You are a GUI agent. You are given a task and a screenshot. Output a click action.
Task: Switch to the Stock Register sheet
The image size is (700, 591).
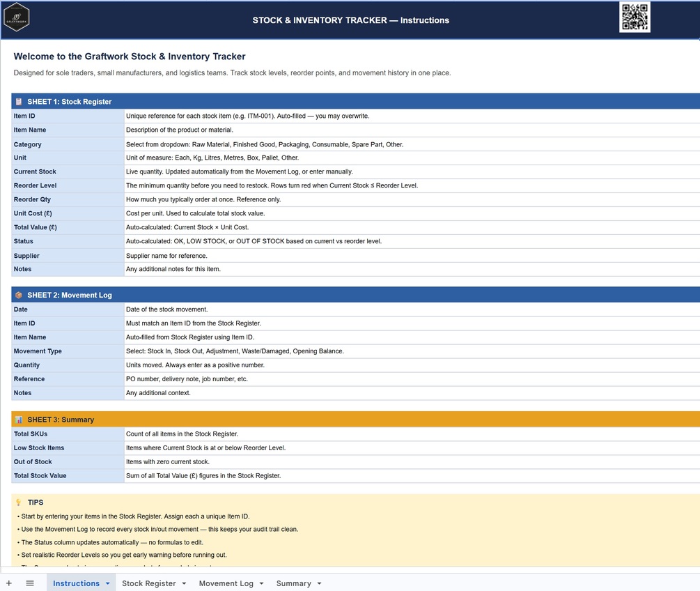pos(148,583)
